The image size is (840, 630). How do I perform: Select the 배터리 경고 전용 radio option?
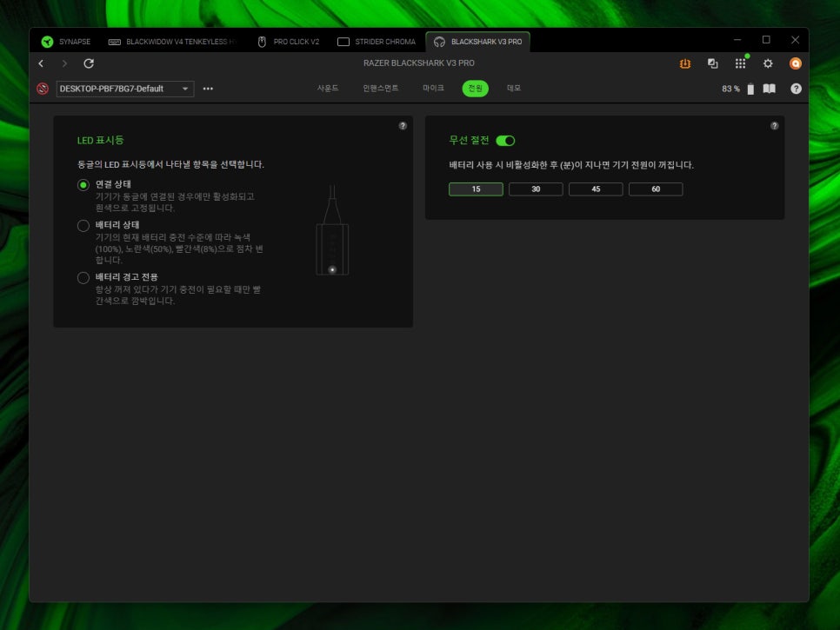pyautogui.click(x=83, y=277)
